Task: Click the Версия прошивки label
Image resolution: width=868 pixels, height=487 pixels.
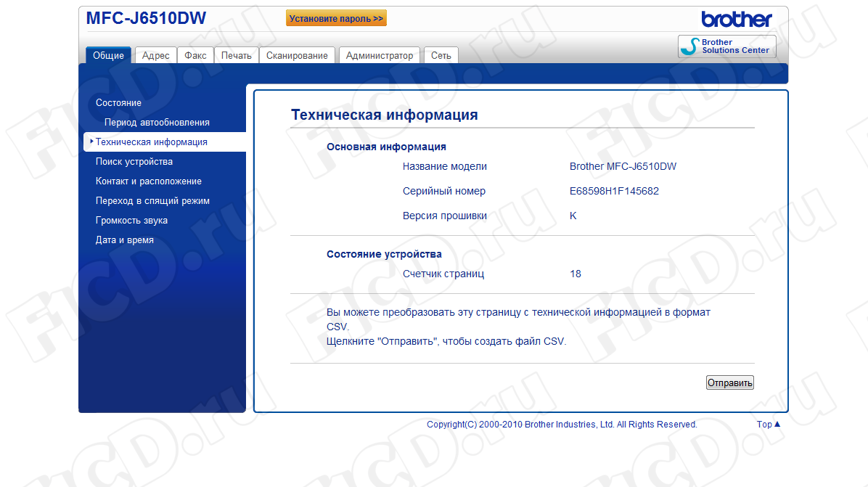Action: (444, 216)
